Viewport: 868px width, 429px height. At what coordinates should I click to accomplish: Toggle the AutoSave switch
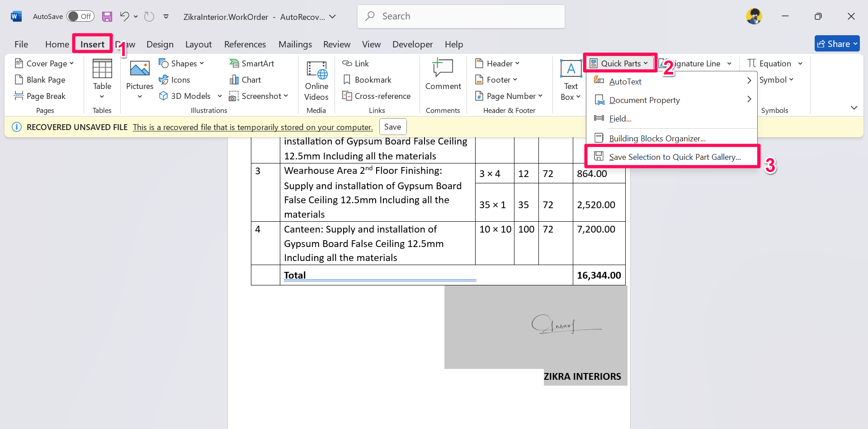click(x=80, y=17)
